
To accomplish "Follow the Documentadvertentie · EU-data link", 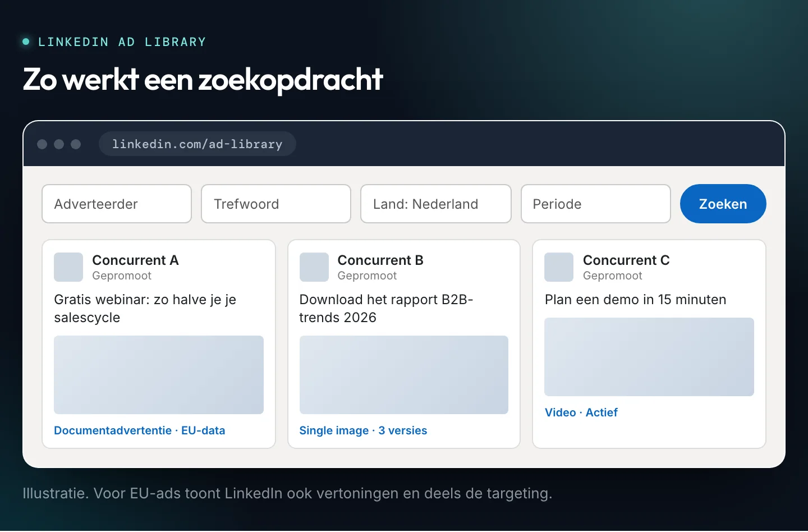I will click(x=140, y=430).
